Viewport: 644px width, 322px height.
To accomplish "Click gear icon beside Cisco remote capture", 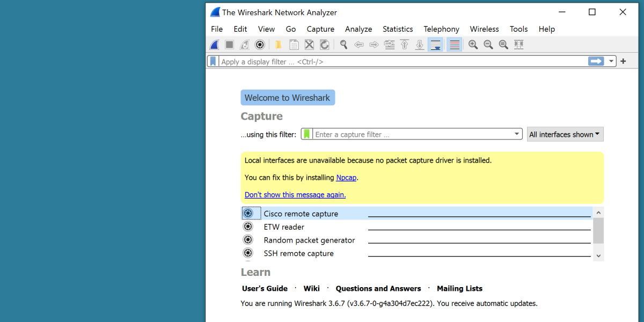I will [248, 214].
